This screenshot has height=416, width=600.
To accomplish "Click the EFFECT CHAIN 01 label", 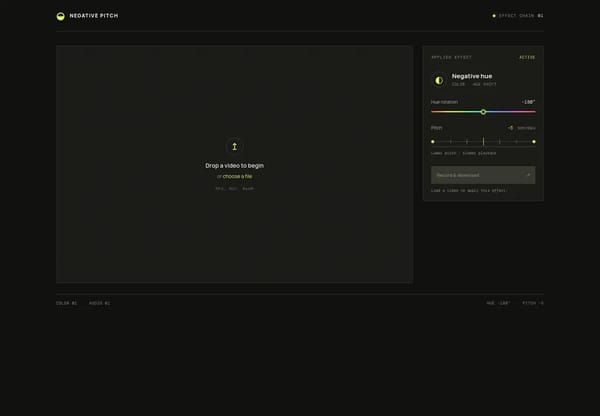I will coord(521,16).
